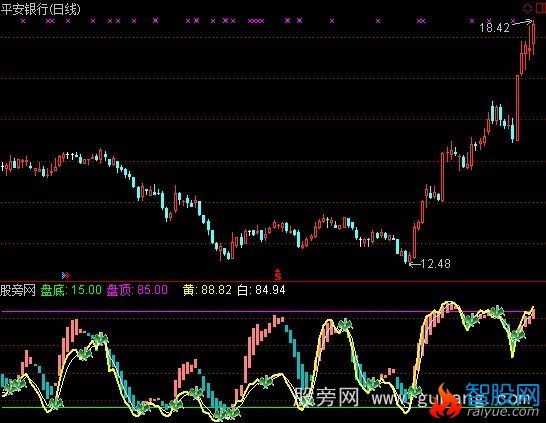Click the 盘顶: 85.00 indicator value
The height and width of the screenshot is (423, 546).
[137, 290]
